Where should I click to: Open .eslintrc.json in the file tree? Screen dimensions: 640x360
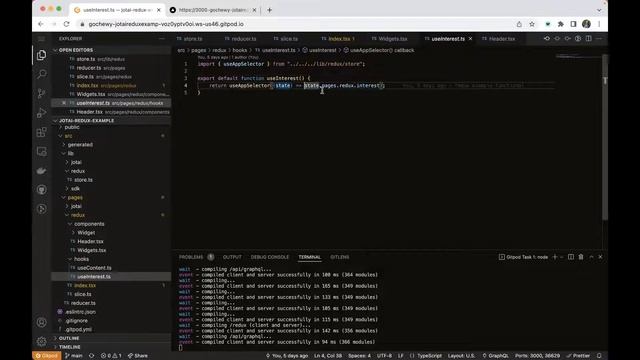(x=80, y=312)
